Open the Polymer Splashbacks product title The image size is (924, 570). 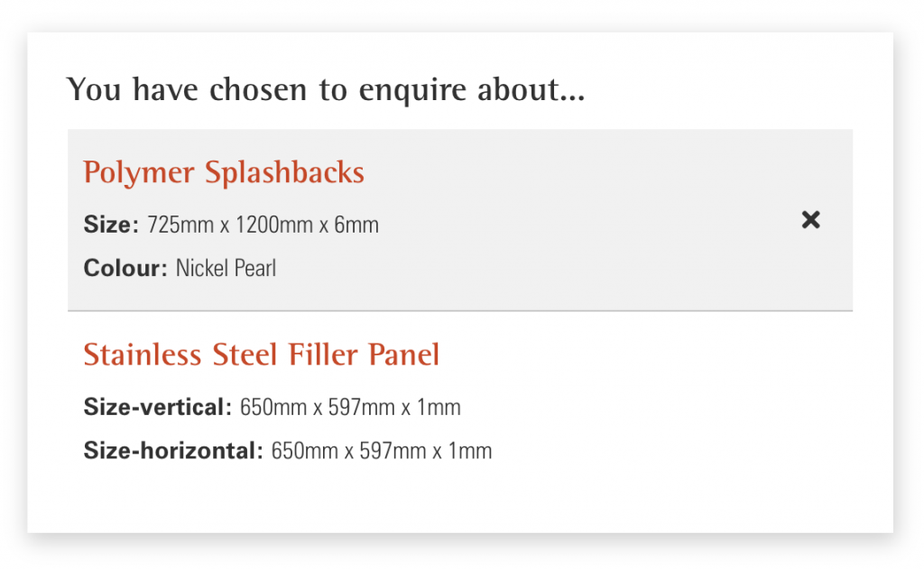pos(223,172)
